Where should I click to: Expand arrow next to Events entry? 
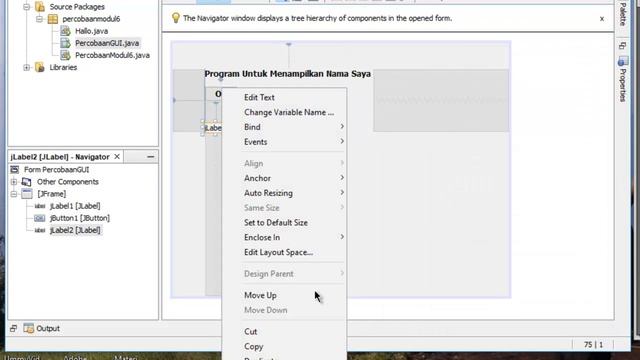(x=342, y=141)
